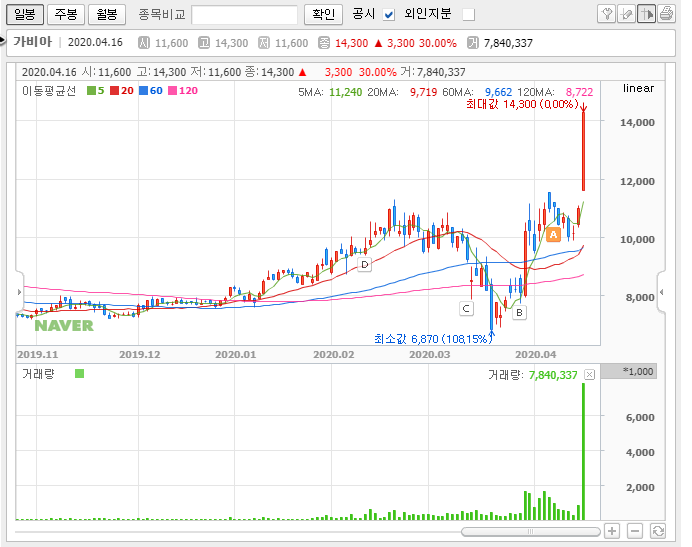
Task: Click the chart horizontal scrollbar handle
Action: (x=530, y=532)
